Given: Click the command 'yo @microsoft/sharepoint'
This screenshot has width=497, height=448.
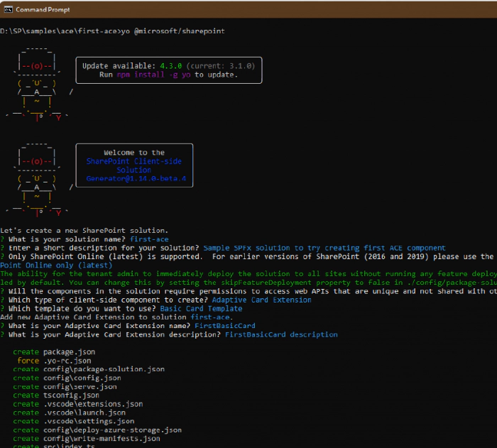Looking at the screenshot, I should 173,31.
